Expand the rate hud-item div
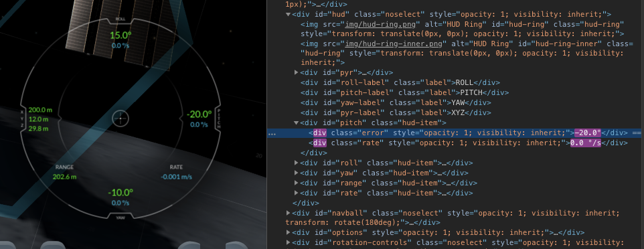The height and width of the screenshot is (249, 644). [297, 193]
